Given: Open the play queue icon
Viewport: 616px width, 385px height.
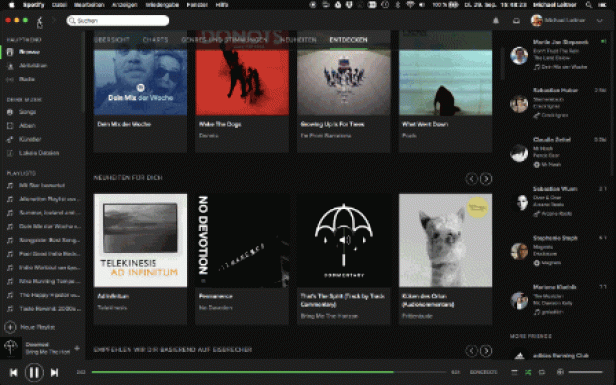Looking at the screenshot, I should click(514, 372).
